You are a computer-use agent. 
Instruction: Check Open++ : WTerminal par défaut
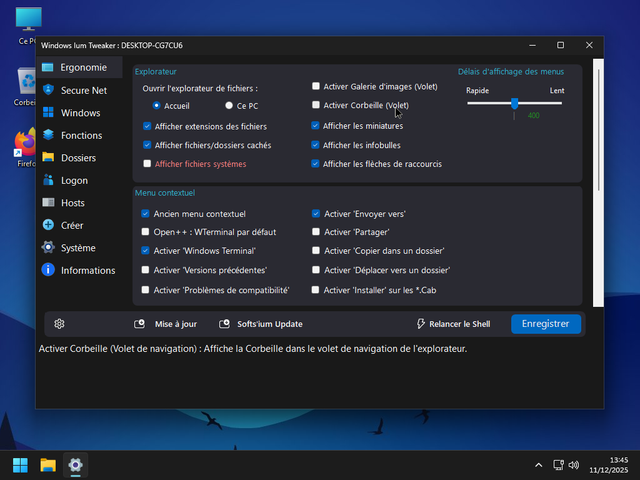point(145,232)
